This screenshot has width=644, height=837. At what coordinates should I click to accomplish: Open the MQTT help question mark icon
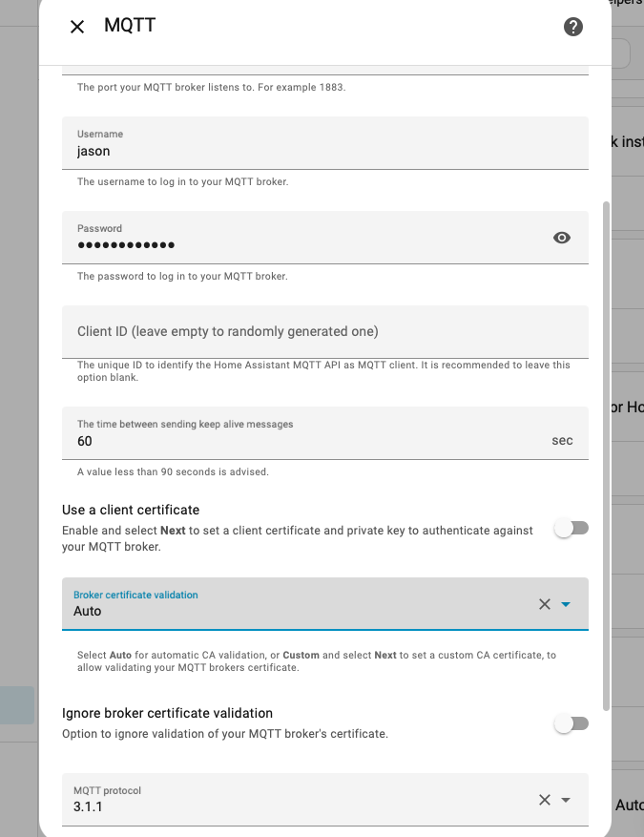(x=573, y=27)
